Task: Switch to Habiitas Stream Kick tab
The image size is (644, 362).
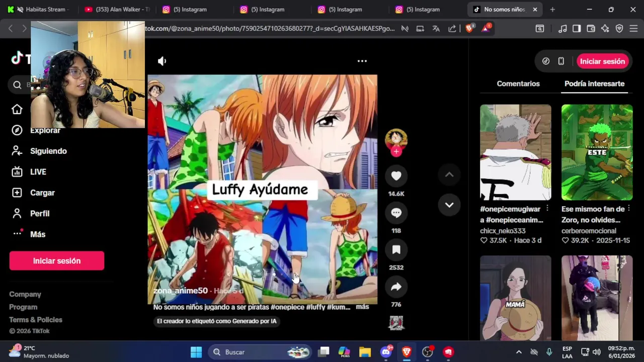Action: point(41,10)
